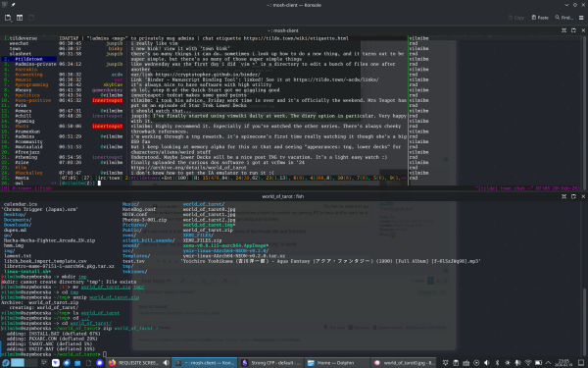Open the Bluetooth tray icon

click(x=497, y=363)
